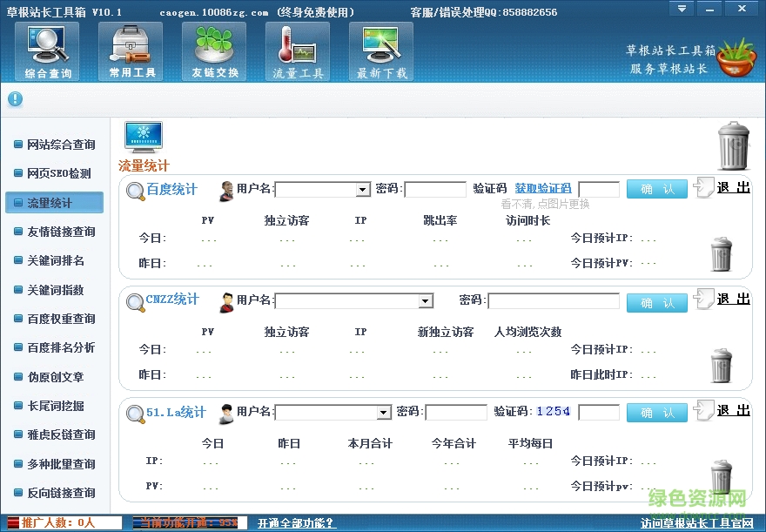Screen dimensions: 766x532
Task: Expand the CNZZ统计 username dropdown
Action: coord(425,301)
